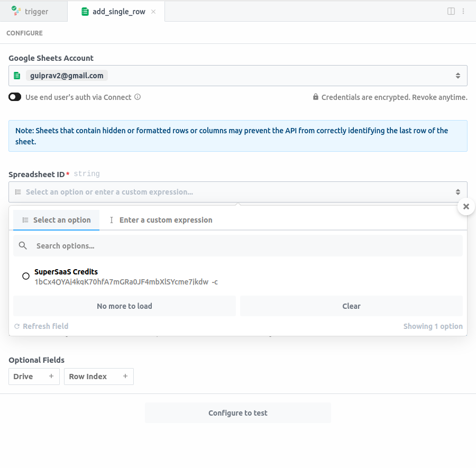Click the Clear button in the options popup
The width and height of the screenshot is (476, 468).
point(351,306)
